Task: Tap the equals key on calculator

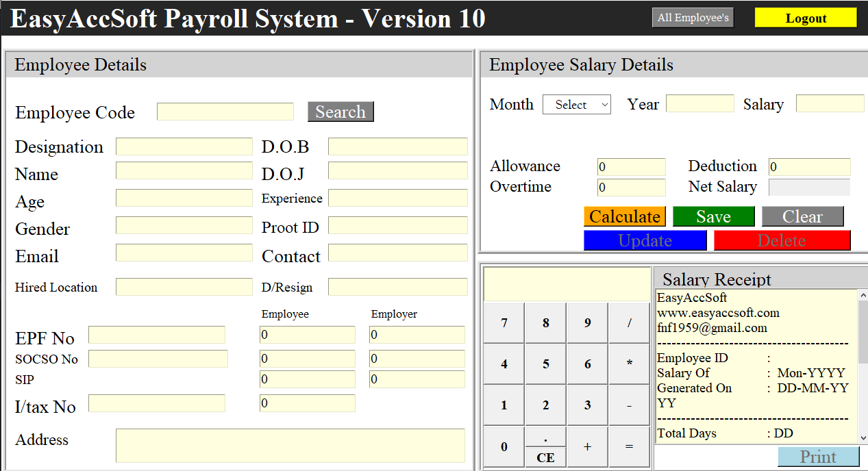Action: coord(630,446)
